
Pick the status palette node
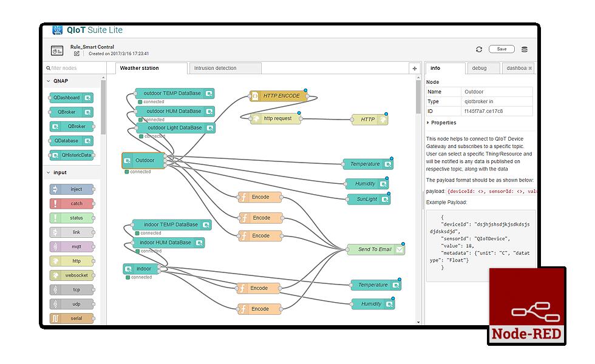coord(72,218)
